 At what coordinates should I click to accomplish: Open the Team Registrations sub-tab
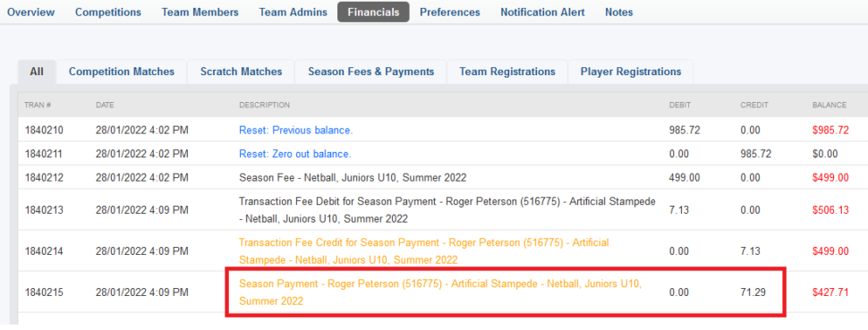pos(507,72)
